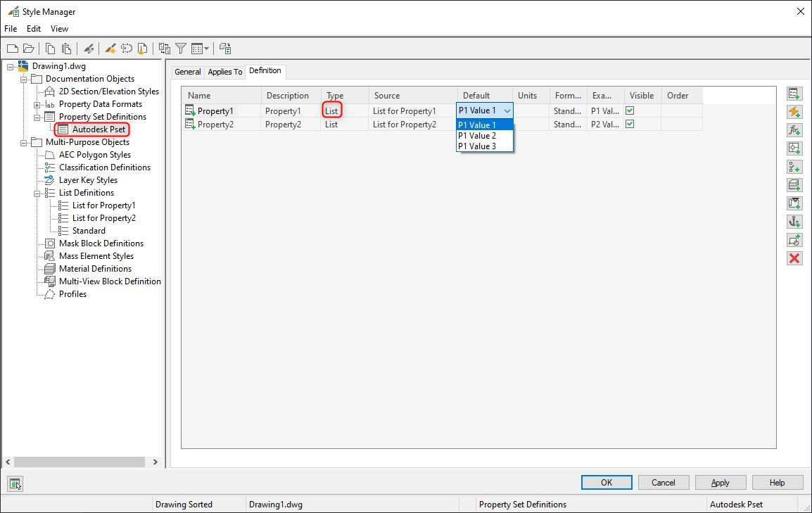Add a graphics property definition
Viewport: 812px width, 513px height.
coord(794,240)
